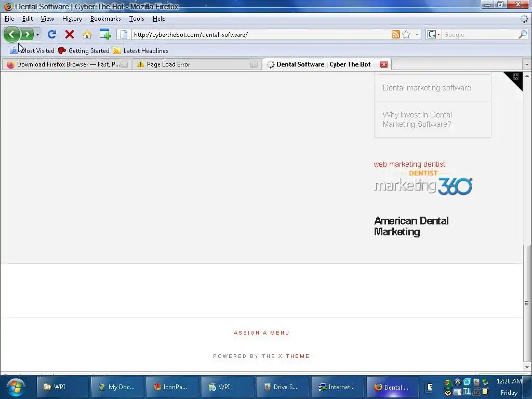532x399 pixels.
Task: Click the page scrollbar down arrow
Action: (527, 367)
